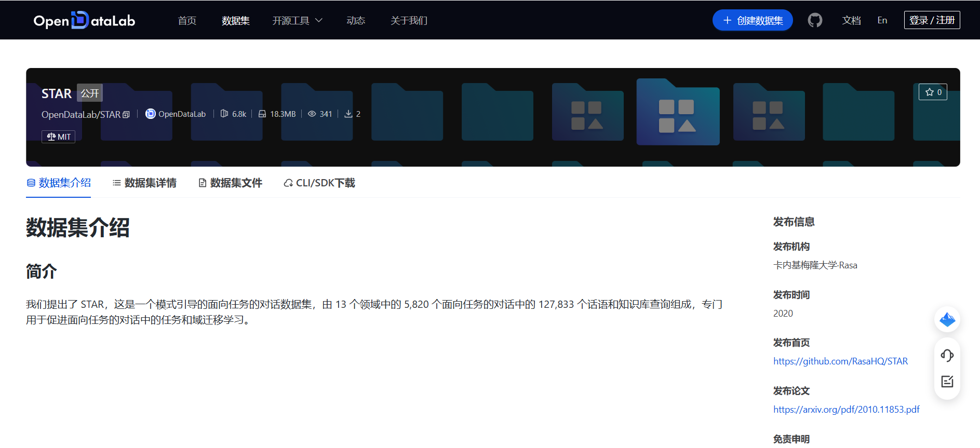Screen dimensions: 980x448
Task: Open 动态 navigation item
Action: pos(356,20)
